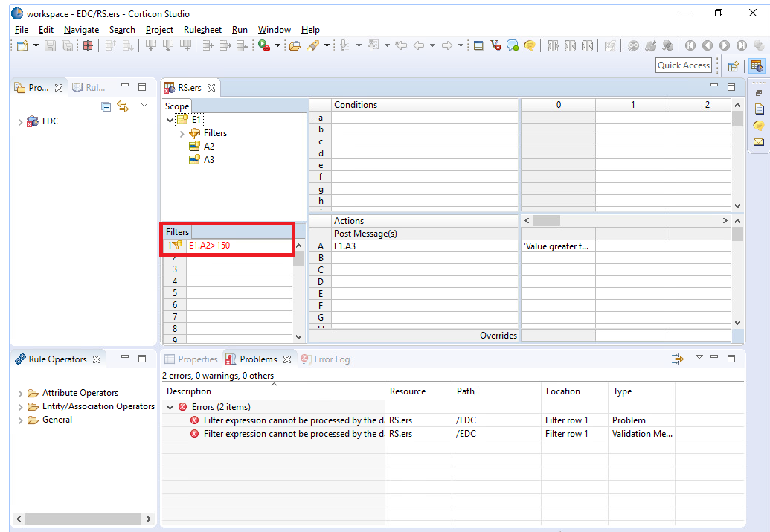Switch to the Rul... tab beside Project
This screenshot has height=532, width=770.
click(89, 88)
